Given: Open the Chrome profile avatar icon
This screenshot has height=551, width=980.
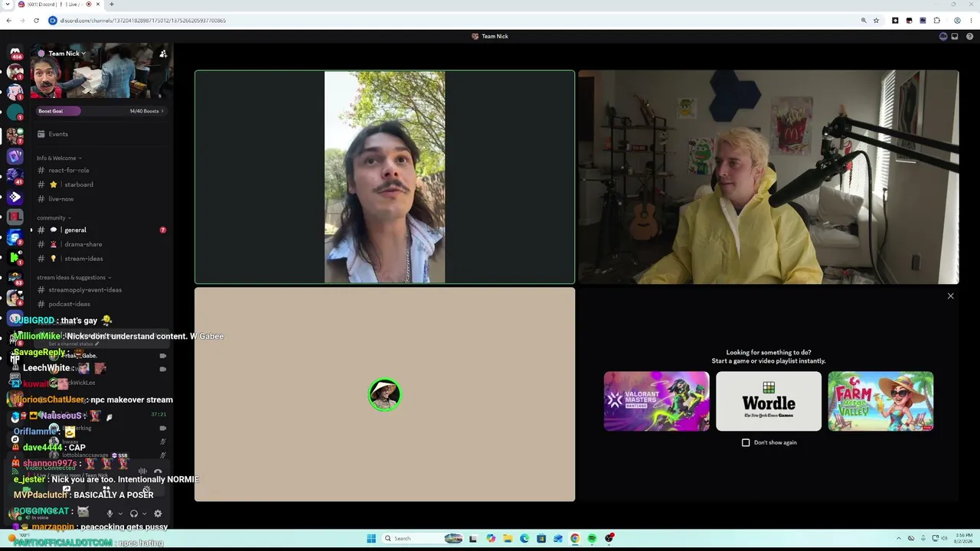Looking at the screenshot, I should click(957, 21).
